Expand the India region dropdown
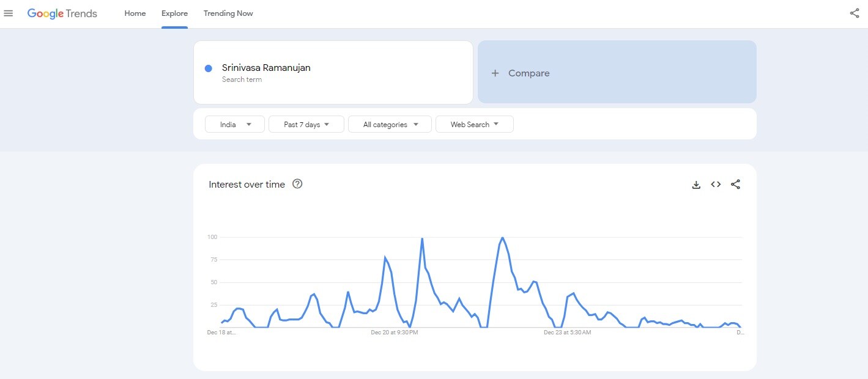 click(235, 125)
